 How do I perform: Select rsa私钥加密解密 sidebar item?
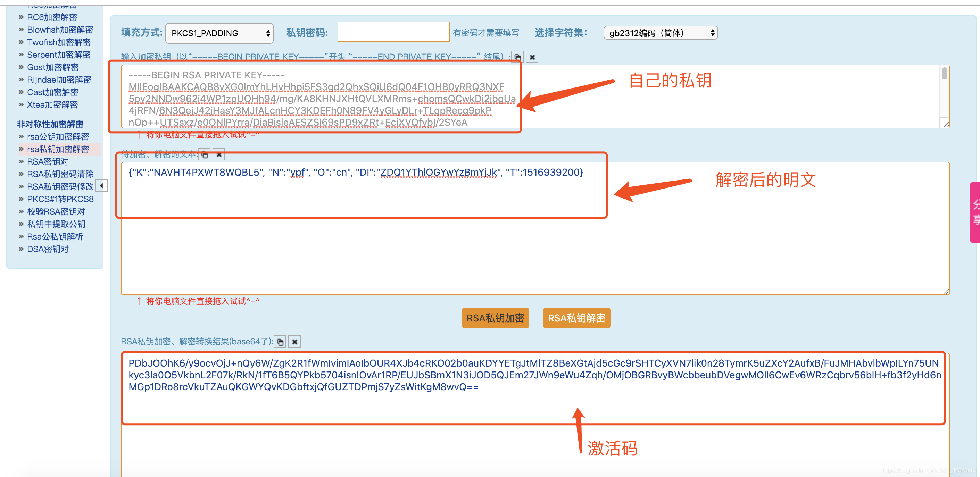(x=58, y=149)
